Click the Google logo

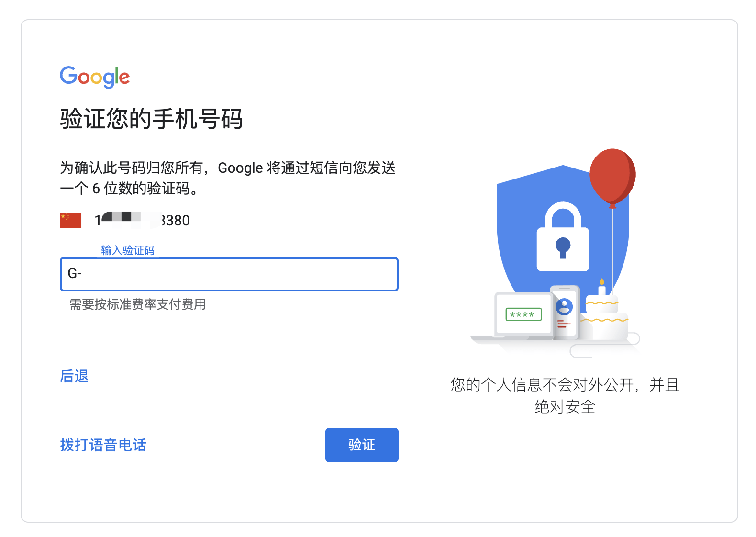click(x=95, y=77)
